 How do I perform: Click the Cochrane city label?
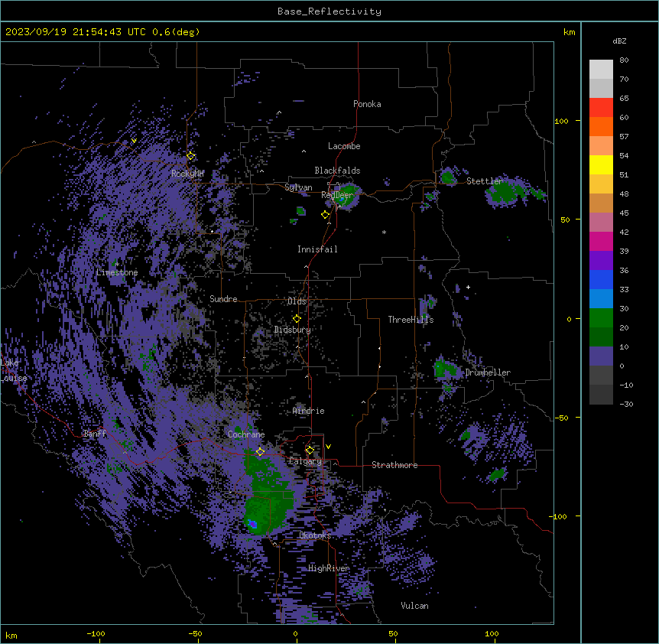246,434
